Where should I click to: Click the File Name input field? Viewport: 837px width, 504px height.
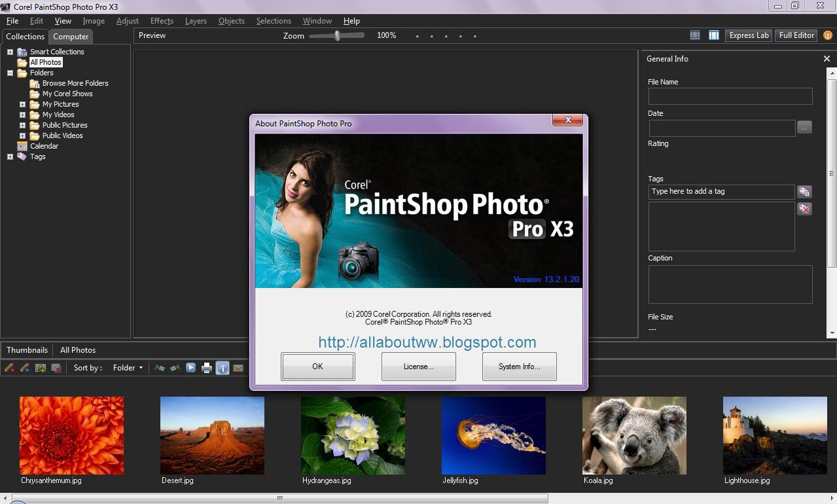[x=730, y=96]
